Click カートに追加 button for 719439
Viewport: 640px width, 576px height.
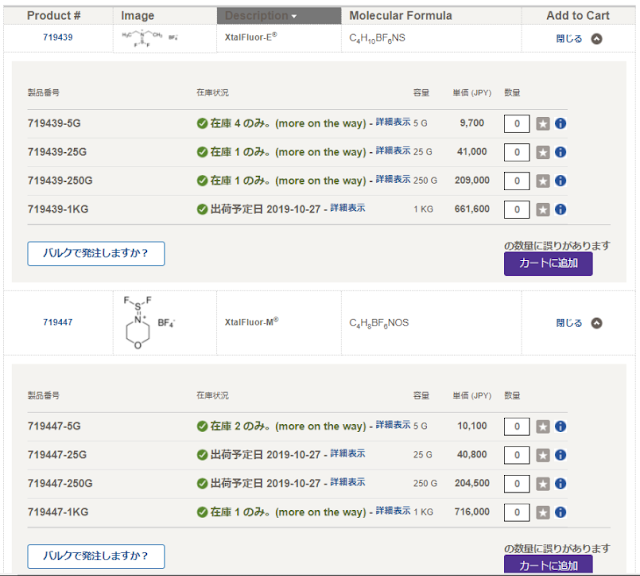pyautogui.click(x=548, y=264)
